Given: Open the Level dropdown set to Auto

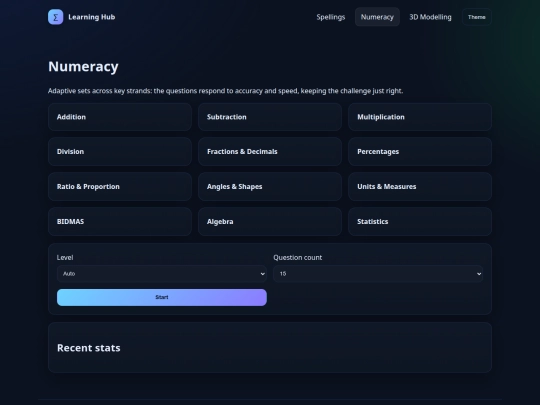Looking at the screenshot, I should coord(162,274).
